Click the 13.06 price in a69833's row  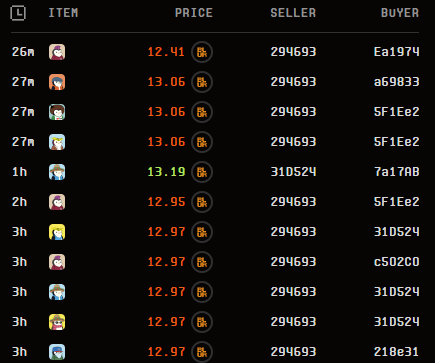coord(166,82)
